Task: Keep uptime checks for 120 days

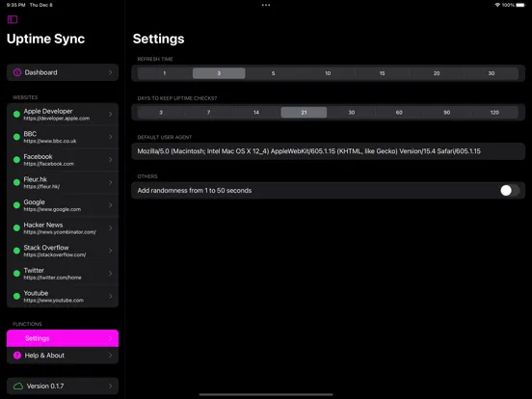Action: [494, 113]
